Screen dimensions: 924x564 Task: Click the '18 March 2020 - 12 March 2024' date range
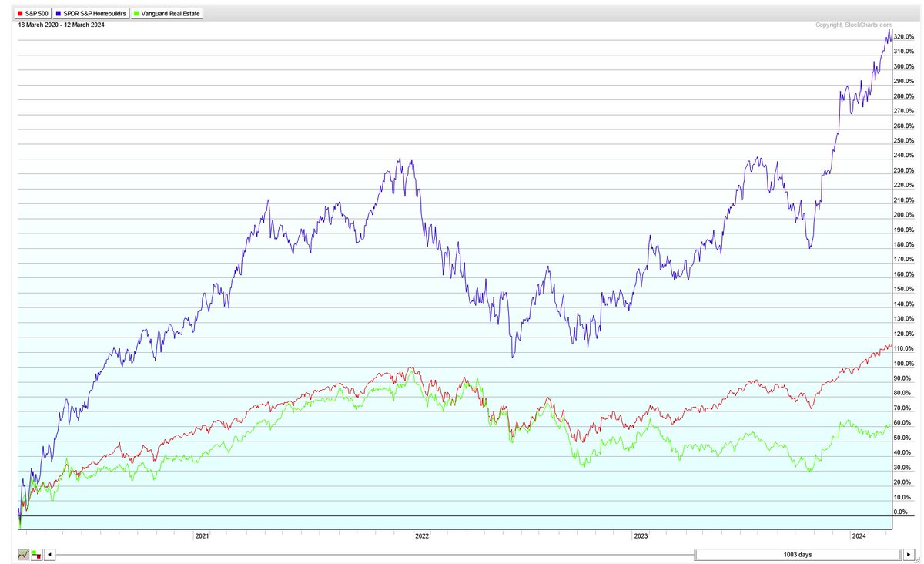point(61,25)
